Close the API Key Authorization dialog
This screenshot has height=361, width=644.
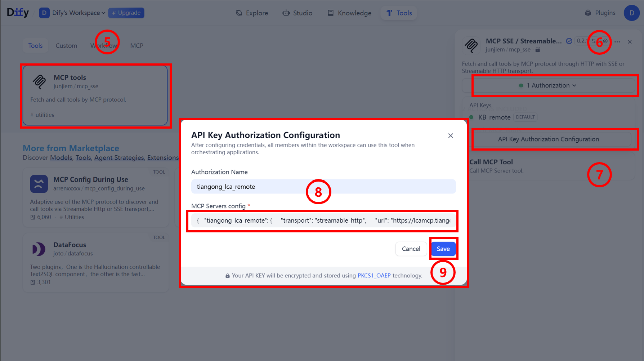tap(450, 135)
